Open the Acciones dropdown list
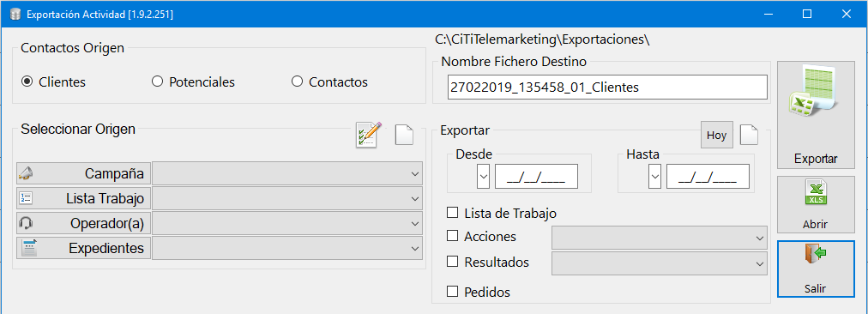 (660, 238)
